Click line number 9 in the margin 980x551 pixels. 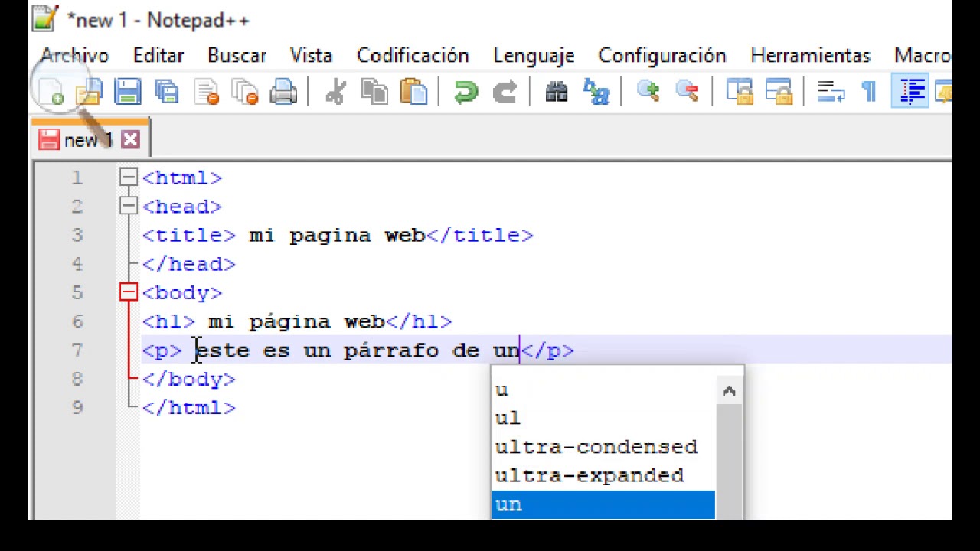(77, 408)
